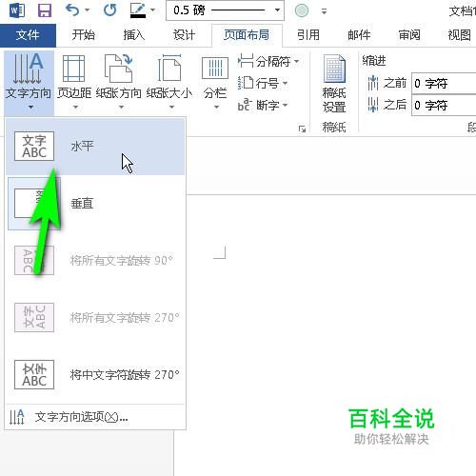Open the 行号 line numbers dropdown
The width and height of the screenshot is (476, 476).
263,83
